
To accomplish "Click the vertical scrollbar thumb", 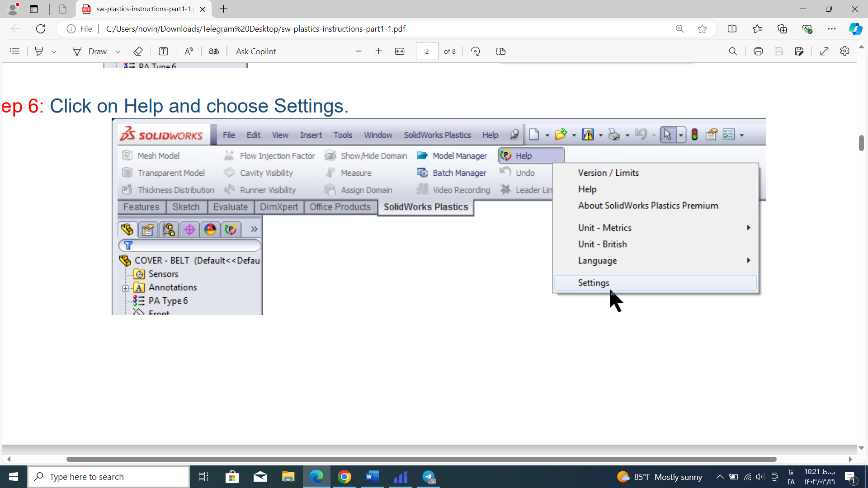I will pyautogui.click(x=861, y=143).
